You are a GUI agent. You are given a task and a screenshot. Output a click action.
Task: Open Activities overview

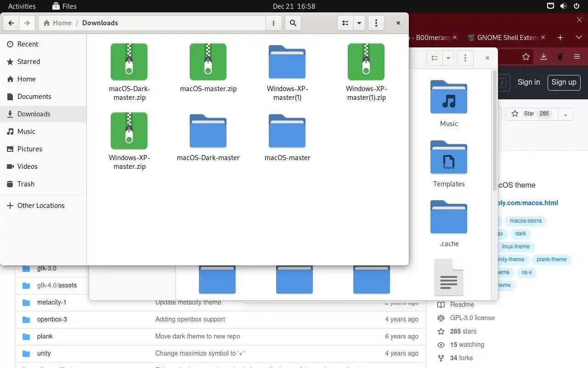click(x=22, y=6)
